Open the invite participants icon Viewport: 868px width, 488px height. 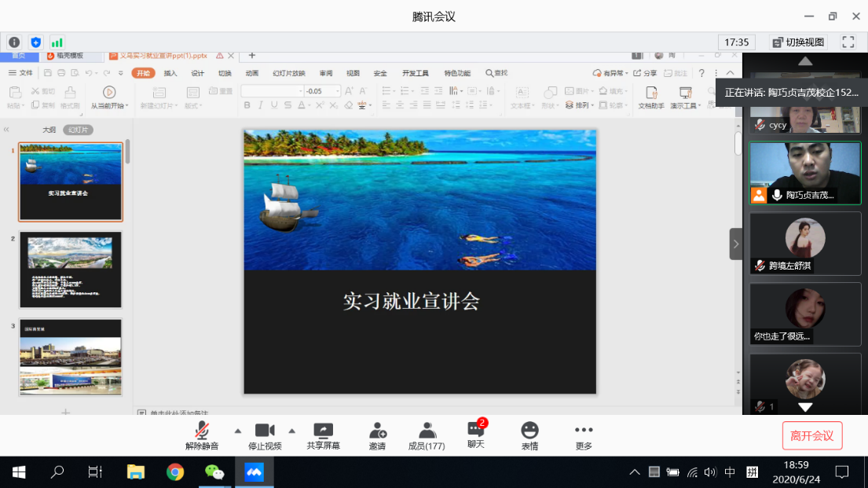click(x=377, y=435)
